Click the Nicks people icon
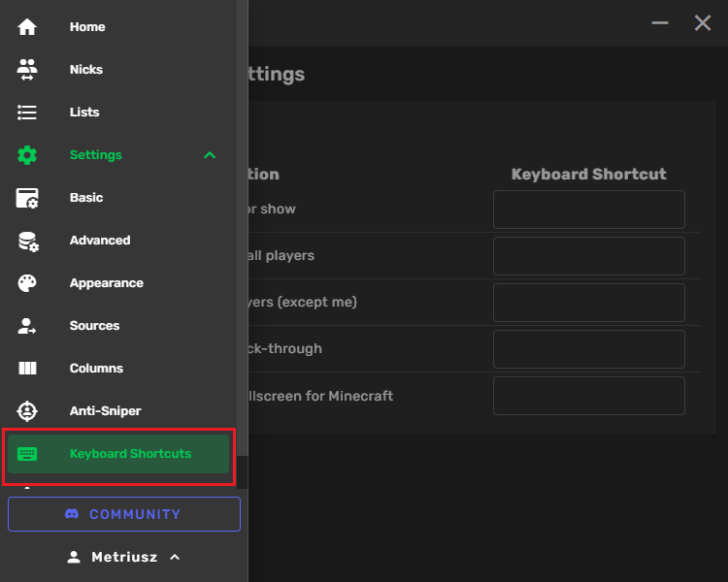The height and width of the screenshot is (582, 728). pos(27,70)
